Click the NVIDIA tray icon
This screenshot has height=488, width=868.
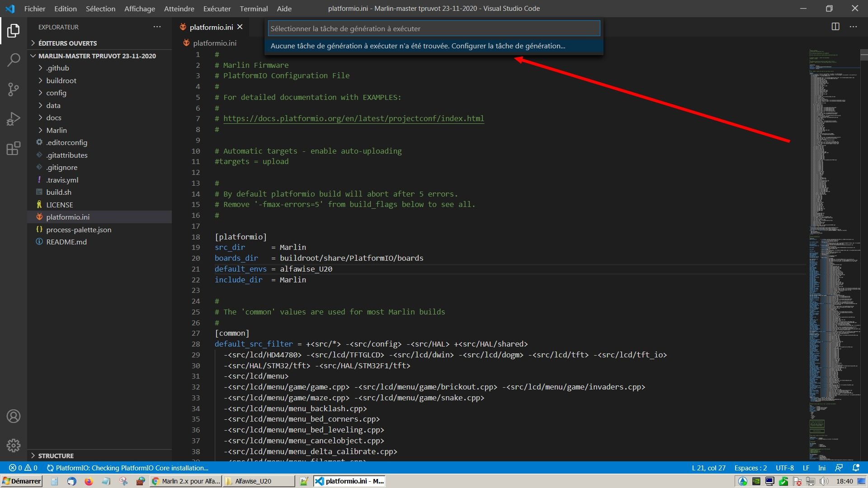tap(756, 481)
